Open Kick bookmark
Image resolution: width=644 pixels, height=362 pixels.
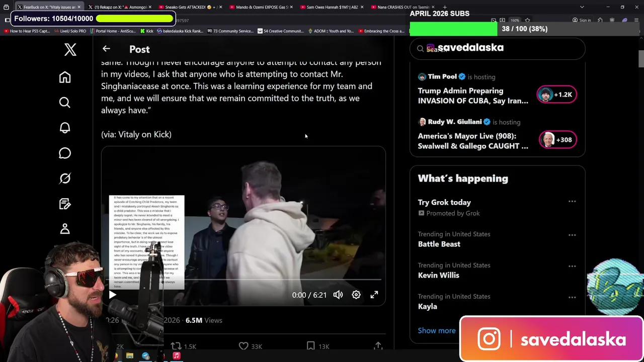[x=146, y=31]
